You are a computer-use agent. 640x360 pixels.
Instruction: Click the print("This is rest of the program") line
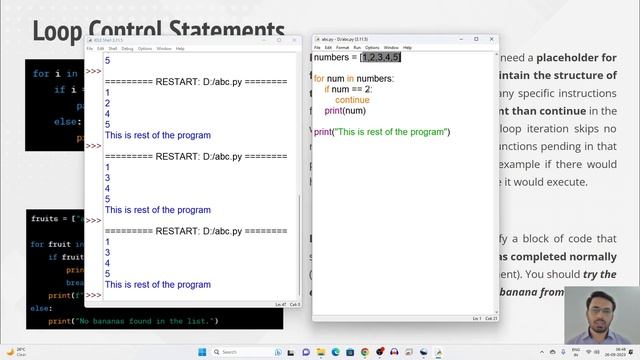coord(382,132)
